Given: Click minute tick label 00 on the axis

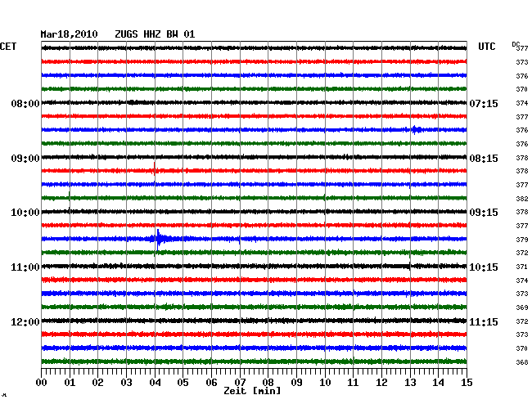Looking at the screenshot, I should (x=42, y=383).
